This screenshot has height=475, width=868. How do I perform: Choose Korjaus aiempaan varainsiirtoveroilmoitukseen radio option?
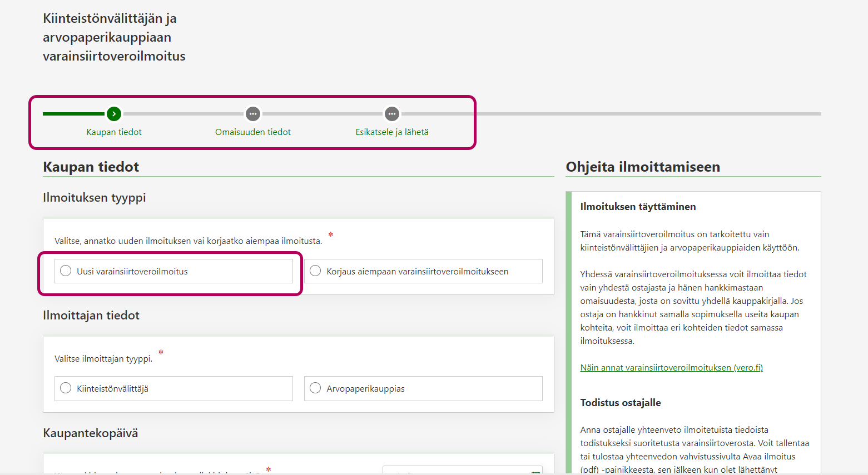[x=316, y=271]
